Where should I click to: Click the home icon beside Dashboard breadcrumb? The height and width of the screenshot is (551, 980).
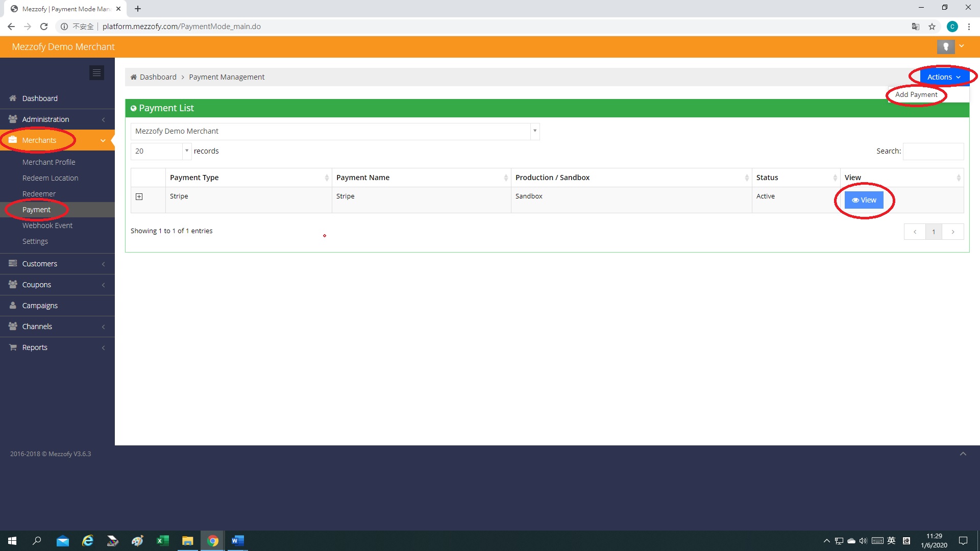coord(134,77)
